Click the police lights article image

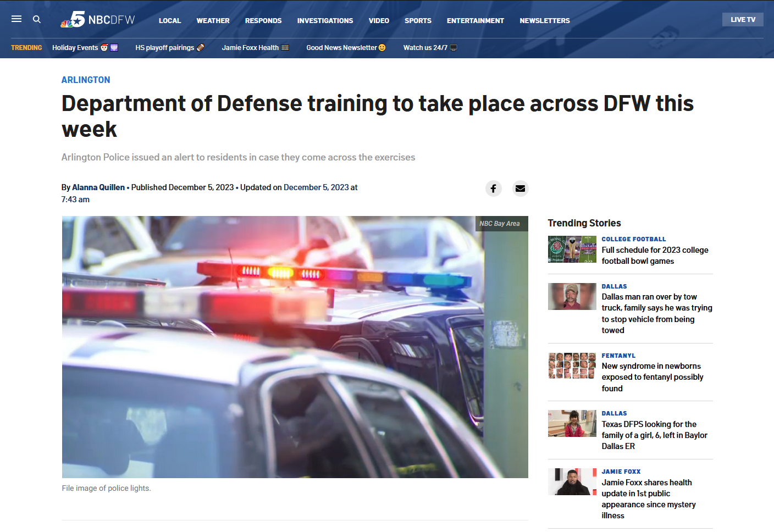pyautogui.click(x=295, y=347)
